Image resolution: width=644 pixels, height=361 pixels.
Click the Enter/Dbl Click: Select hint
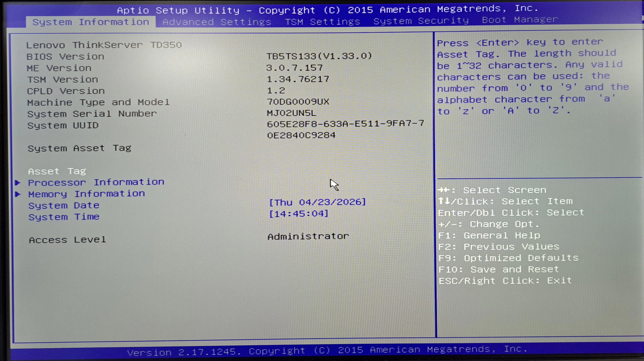tap(511, 213)
